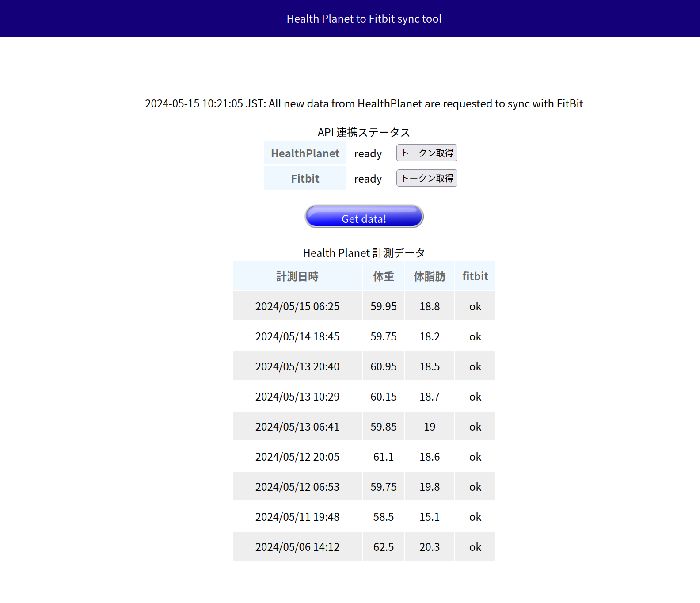
Task: Click the Get data! button
Action: [x=364, y=217]
